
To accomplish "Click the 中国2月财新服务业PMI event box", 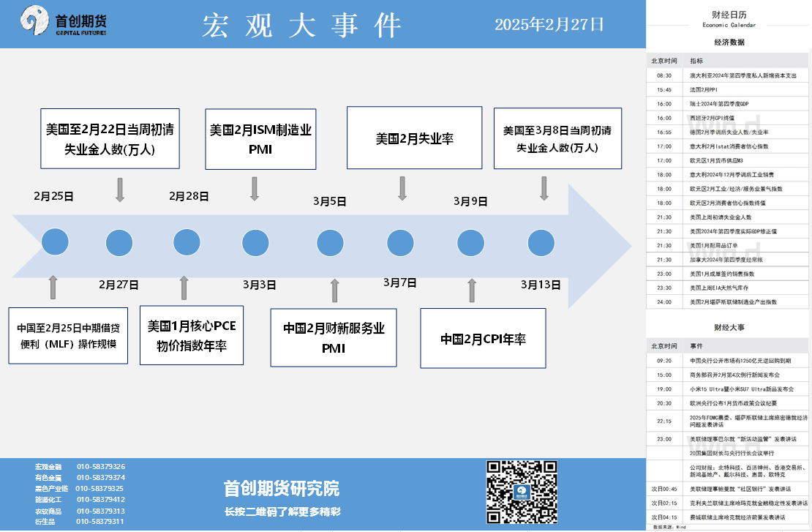I will coord(334,338).
